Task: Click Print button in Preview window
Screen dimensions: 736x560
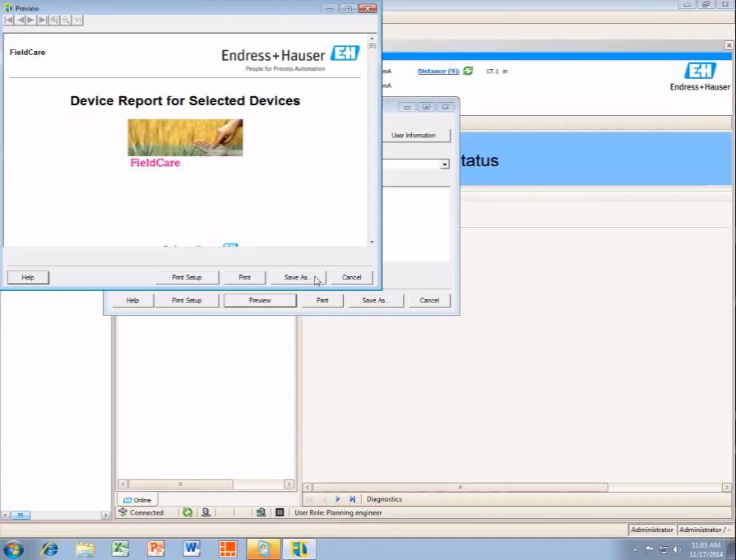Action: pos(244,277)
